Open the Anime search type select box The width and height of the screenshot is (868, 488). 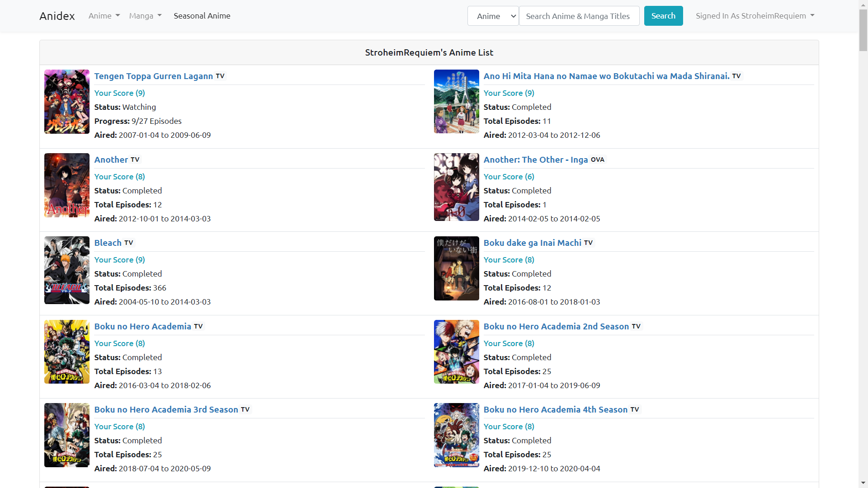pyautogui.click(x=493, y=16)
